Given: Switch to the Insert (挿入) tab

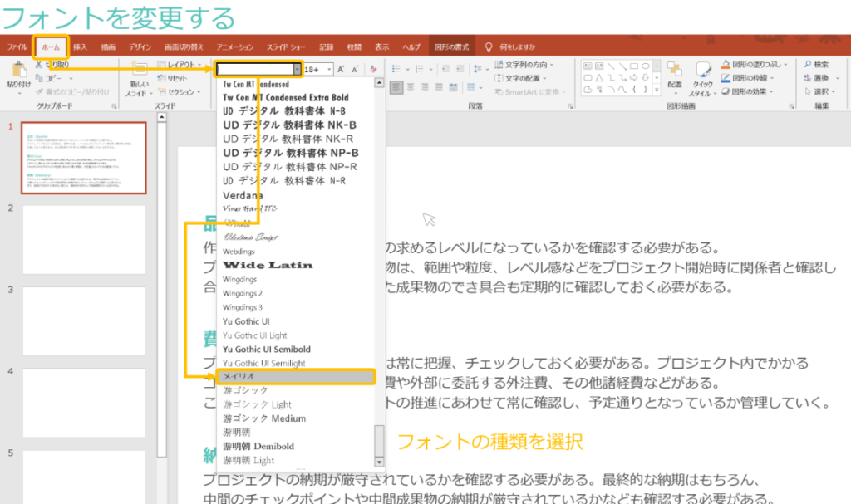Looking at the screenshot, I should coord(80,47).
